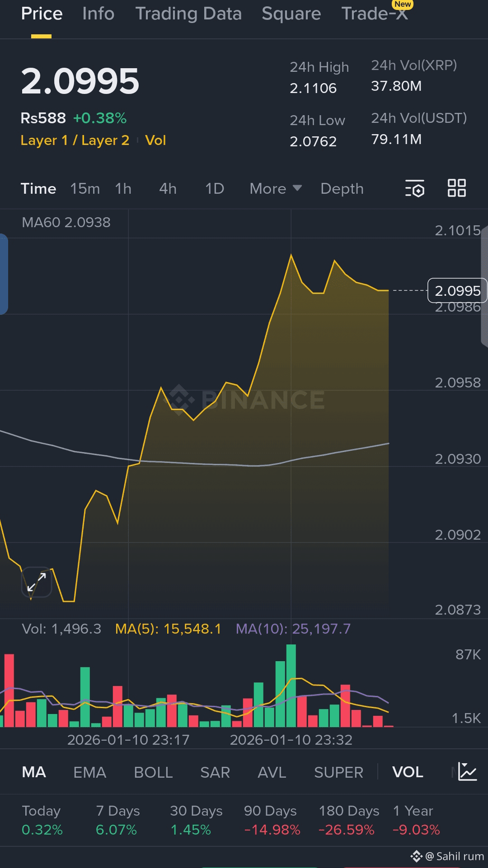Tap the +0.38% change value

pos(100,118)
